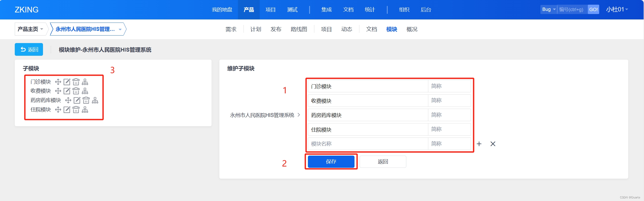Click move icon for 住院模块
This screenshot has width=644, height=201.
click(x=58, y=110)
